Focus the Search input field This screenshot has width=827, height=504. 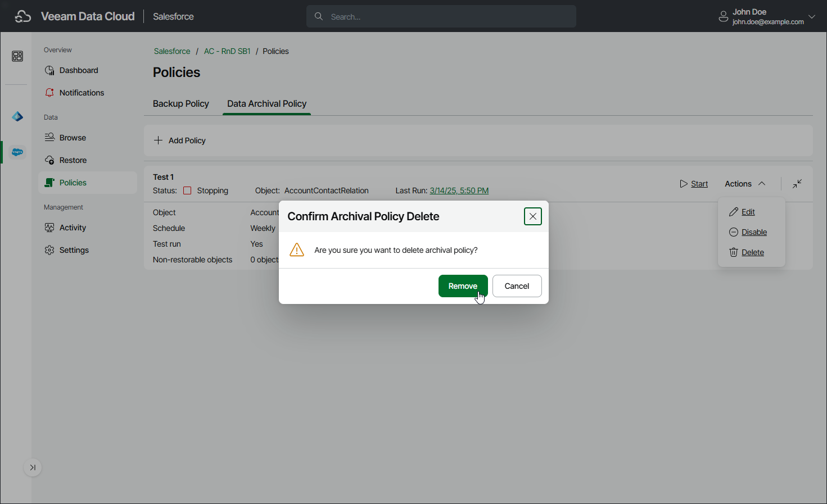pyautogui.click(x=441, y=16)
